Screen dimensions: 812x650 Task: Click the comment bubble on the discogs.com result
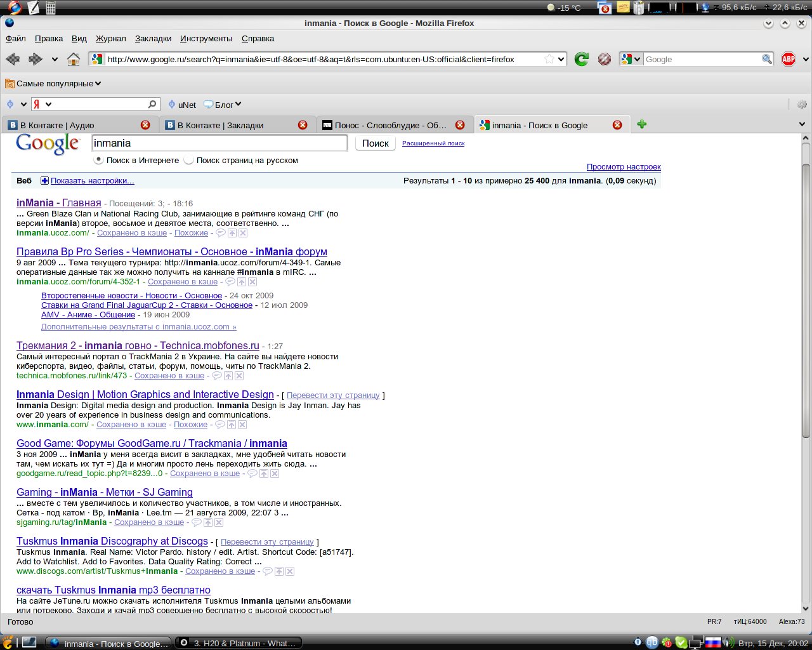point(268,571)
